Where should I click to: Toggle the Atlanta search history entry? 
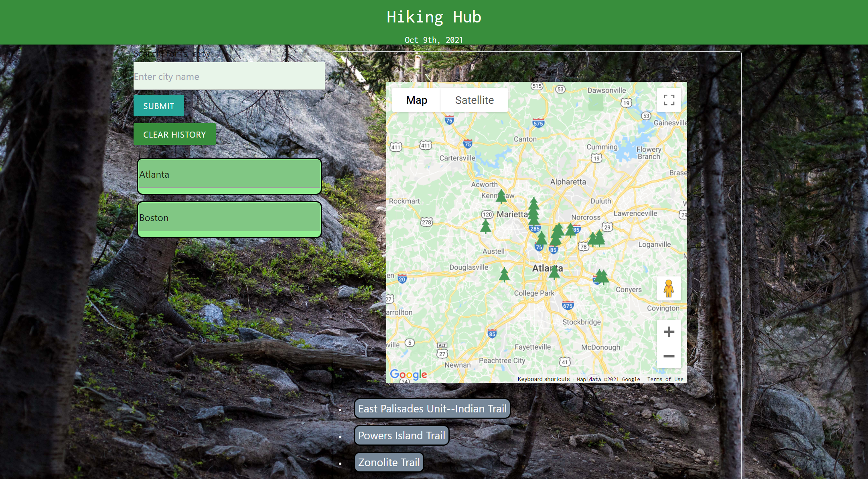pos(229,175)
